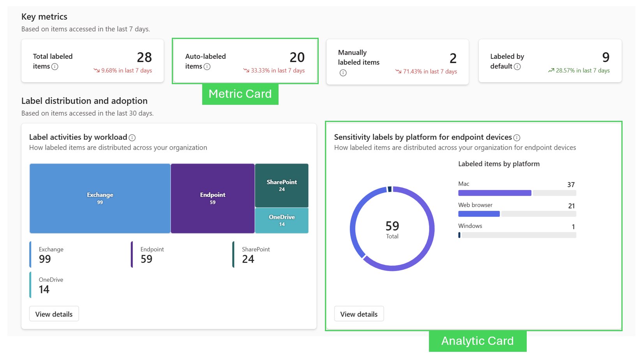The width and height of the screenshot is (644, 353).
Task: Select the OneDrive treemap segment
Action: [x=281, y=220]
